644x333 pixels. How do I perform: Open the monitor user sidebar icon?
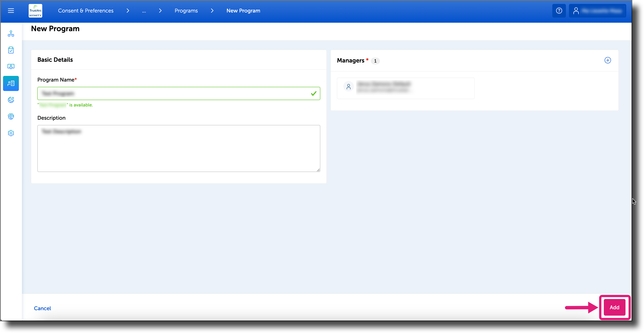pos(11,67)
